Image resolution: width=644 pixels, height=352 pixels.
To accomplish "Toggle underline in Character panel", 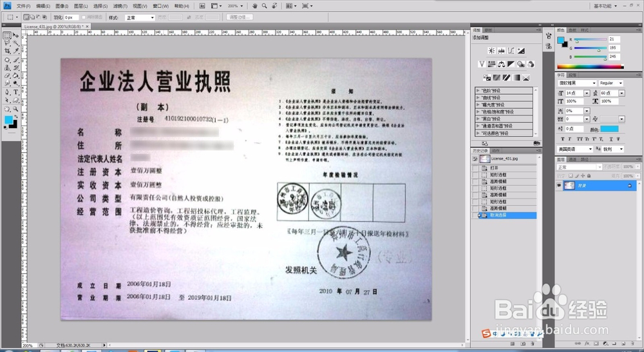I will (611, 139).
